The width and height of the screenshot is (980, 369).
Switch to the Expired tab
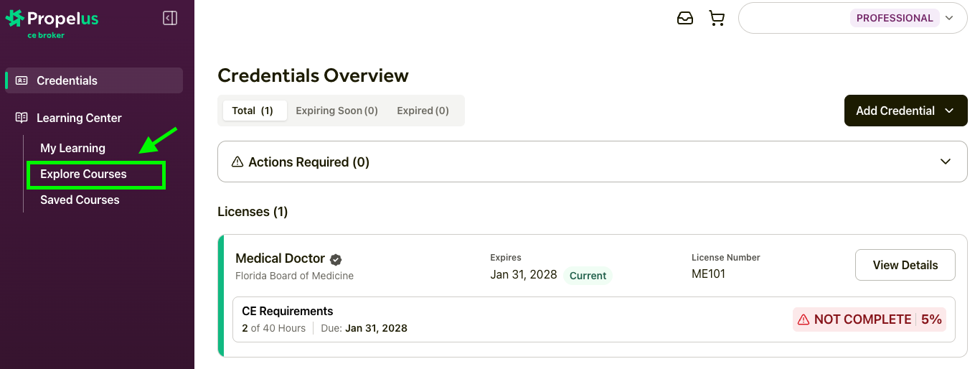423,111
